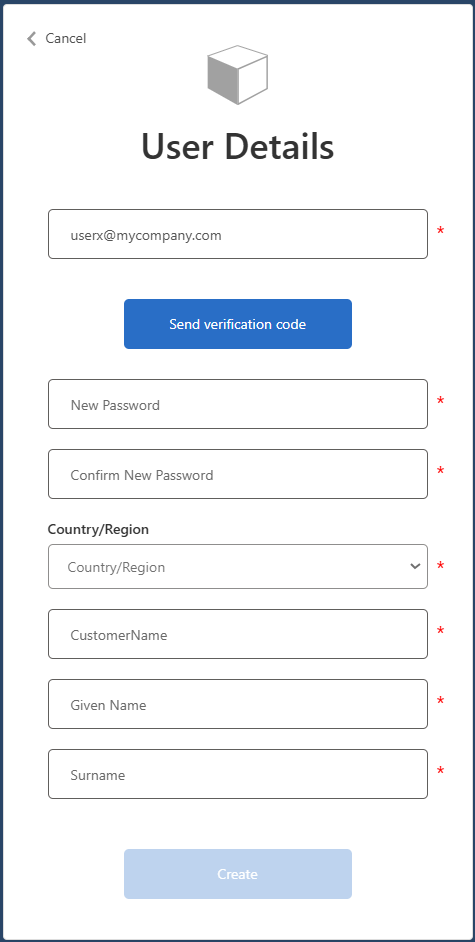This screenshot has height=942, width=475.
Task: Click the Send verification code button
Action: 238,324
